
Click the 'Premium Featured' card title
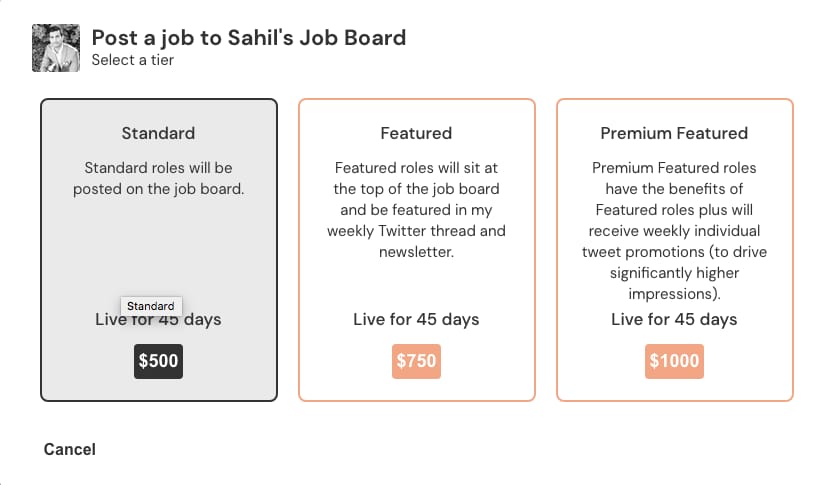click(674, 133)
